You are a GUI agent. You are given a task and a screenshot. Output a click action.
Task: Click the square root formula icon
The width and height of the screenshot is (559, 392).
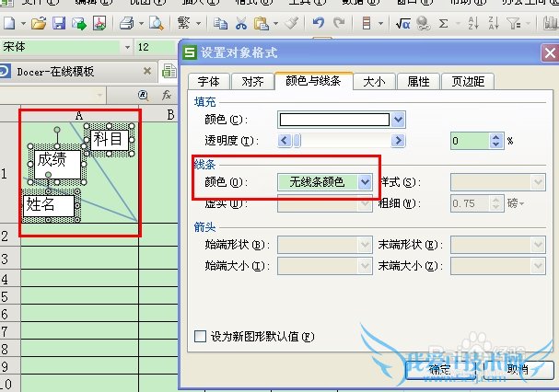coord(402,24)
